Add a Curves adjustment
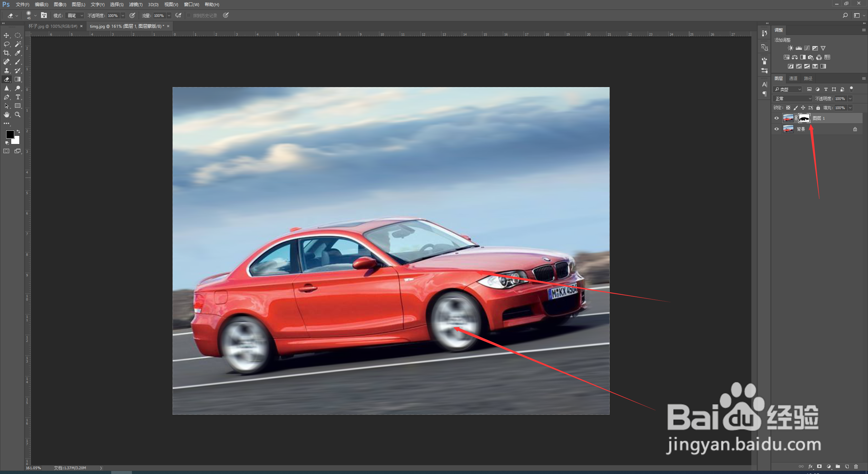The width and height of the screenshot is (868, 474). (807, 48)
